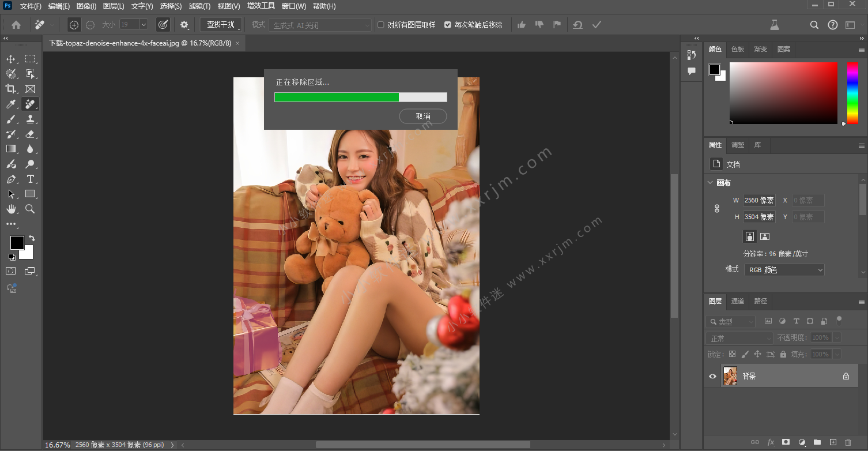Toggle subtract-from-stroke minus mode

point(90,25)
